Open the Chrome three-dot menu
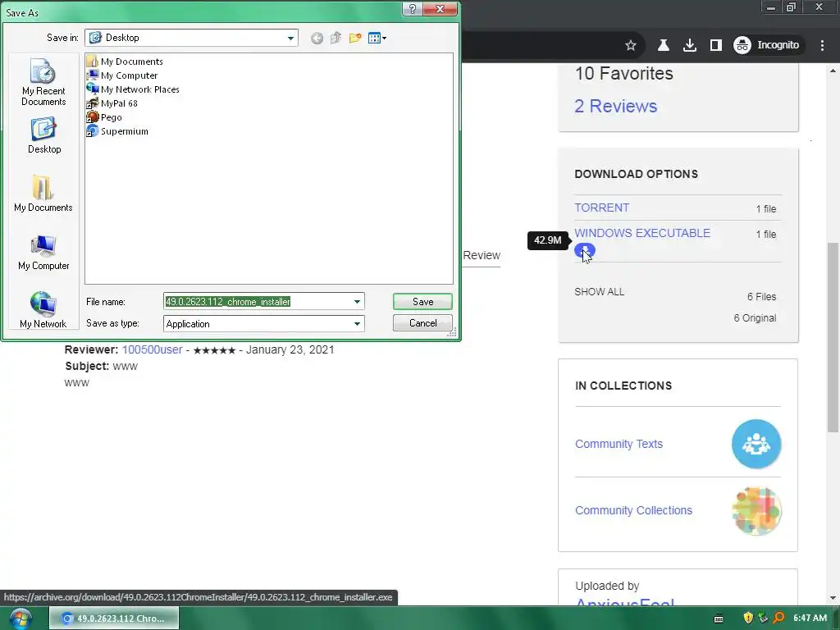The height and width of the screenshot is (630, 840). coord(822,46)
